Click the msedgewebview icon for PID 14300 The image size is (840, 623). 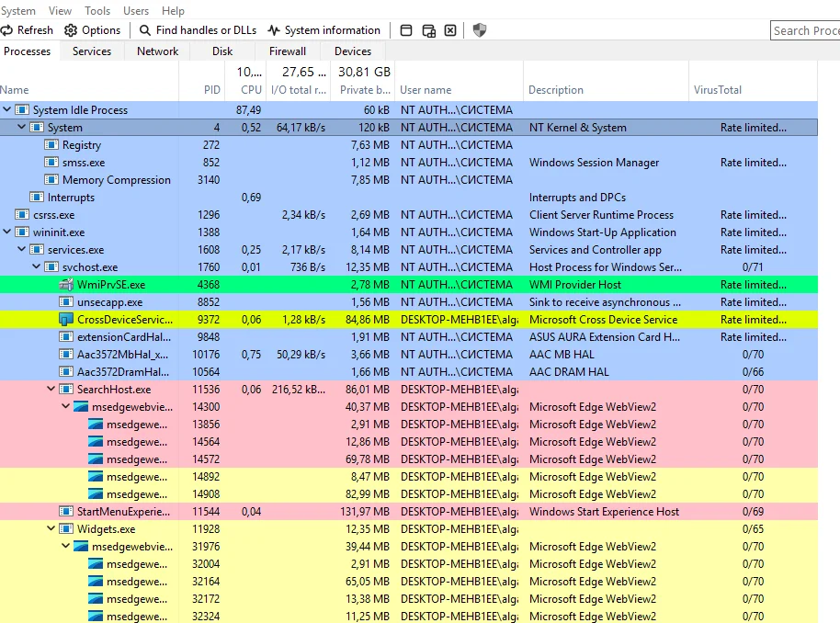[x=81, y=406]
